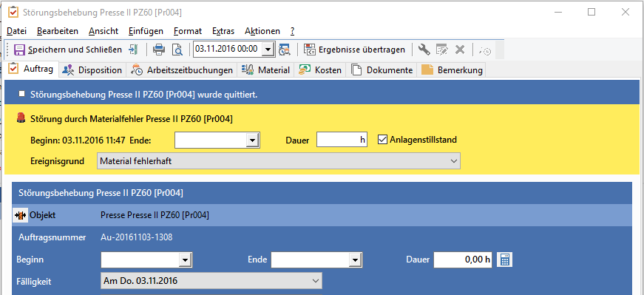Click the Dauer field in yellow Störung section

[x=342, y=140]
